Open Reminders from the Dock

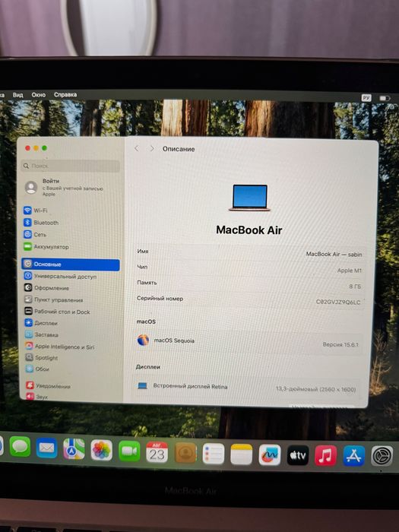click(214, 454)
